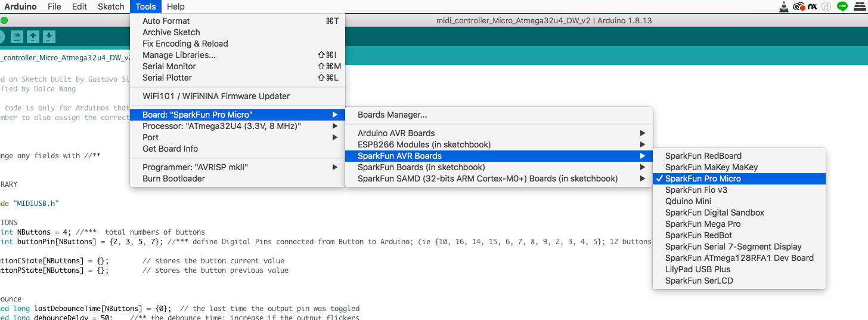Expand the Arduino AVR Boards submenu
The image size is (868, 320).
(x=396, y=133)
